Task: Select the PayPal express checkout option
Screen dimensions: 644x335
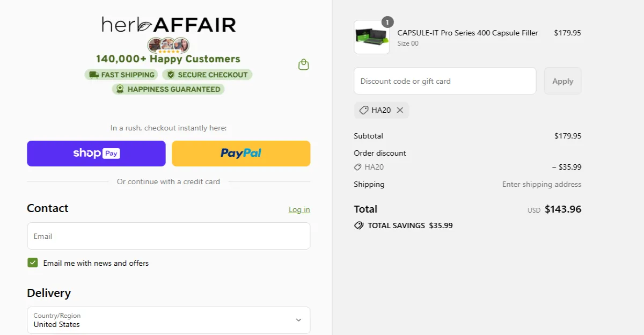Action: [x=241, y=154]
